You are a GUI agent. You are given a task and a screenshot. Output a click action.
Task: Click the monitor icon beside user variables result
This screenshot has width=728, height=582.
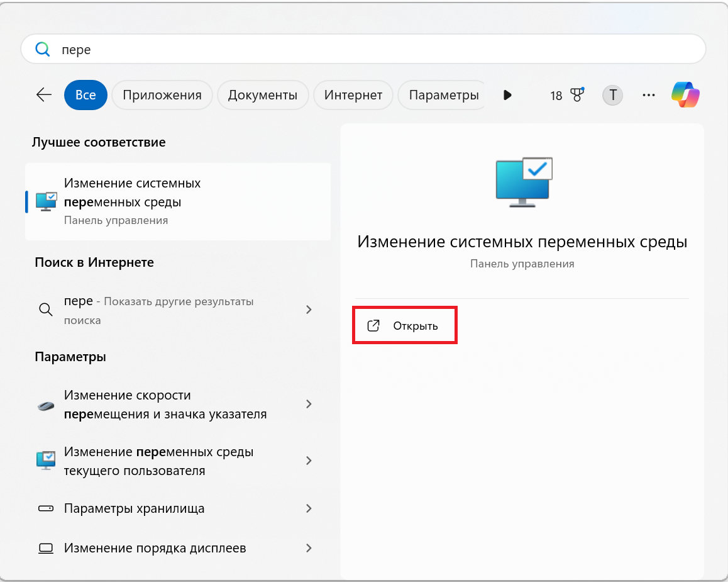click(x=45, y=460)
